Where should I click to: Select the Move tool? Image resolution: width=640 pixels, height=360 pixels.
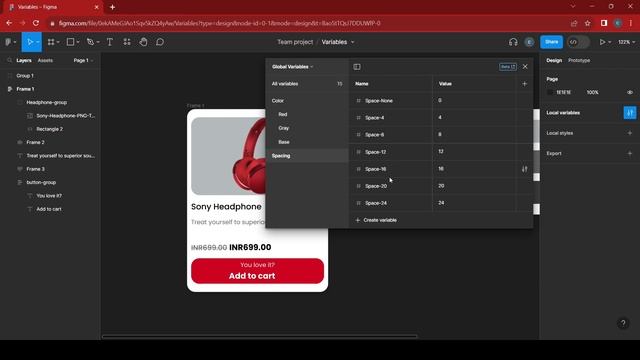29,42
